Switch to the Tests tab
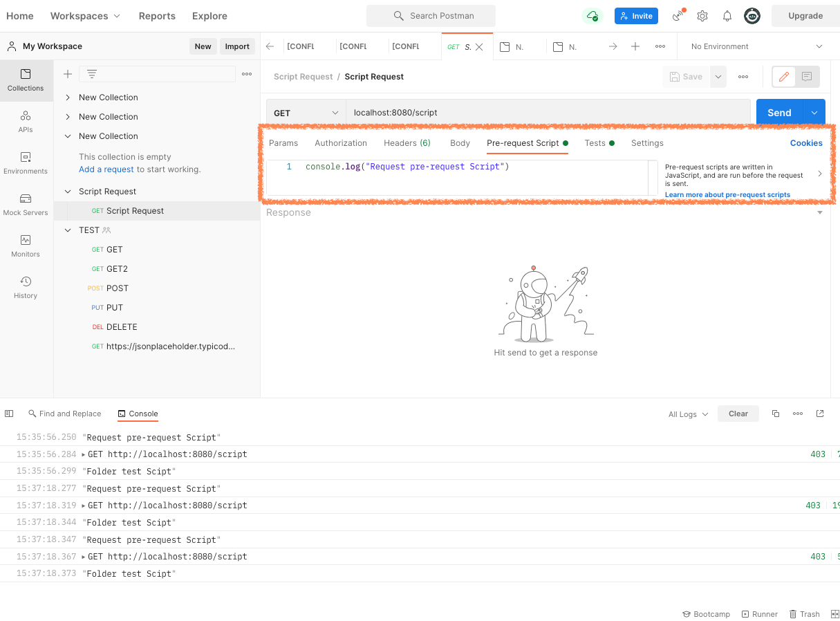This screenshot has width=840, height=621. 599,143
